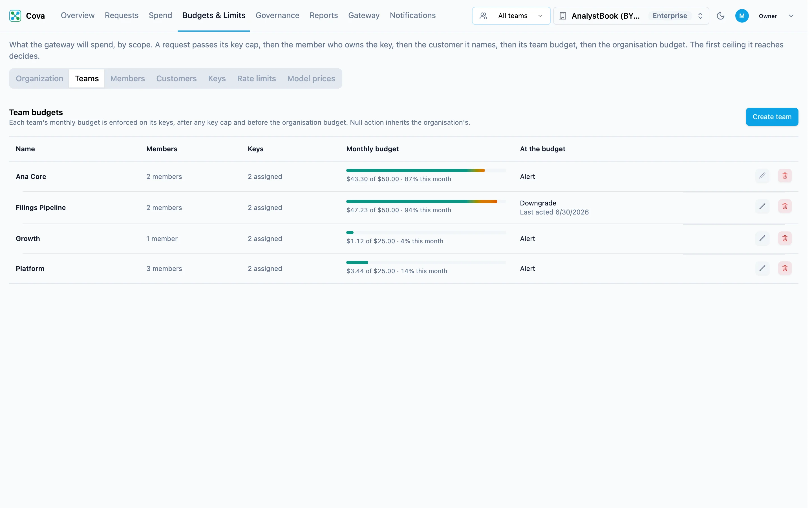The width and height of the screenshot is (812, 508).
Task: Open Reports in top navigation
Action: 323,16
